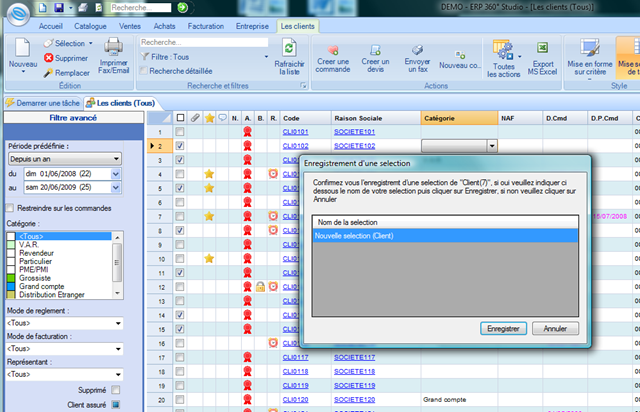Click the red Supprimer icon

pos(49,58)
